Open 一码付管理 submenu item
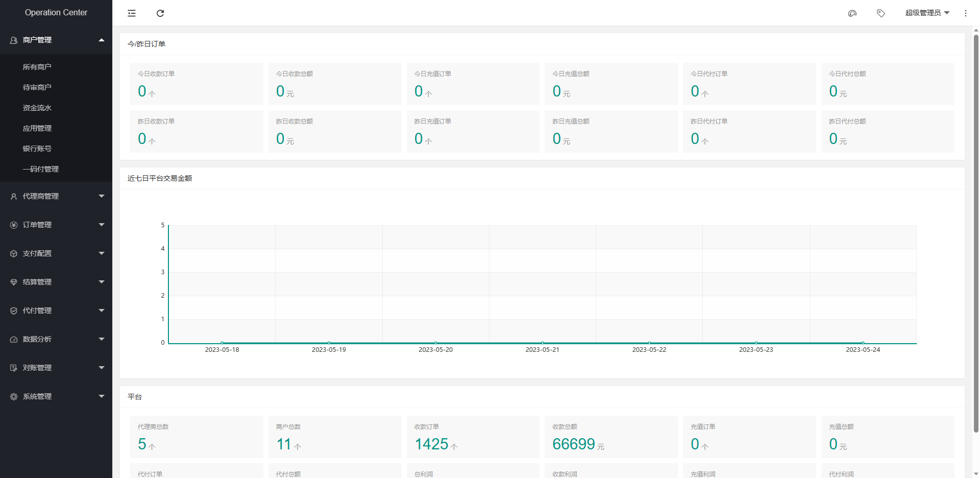 point(56,169)
